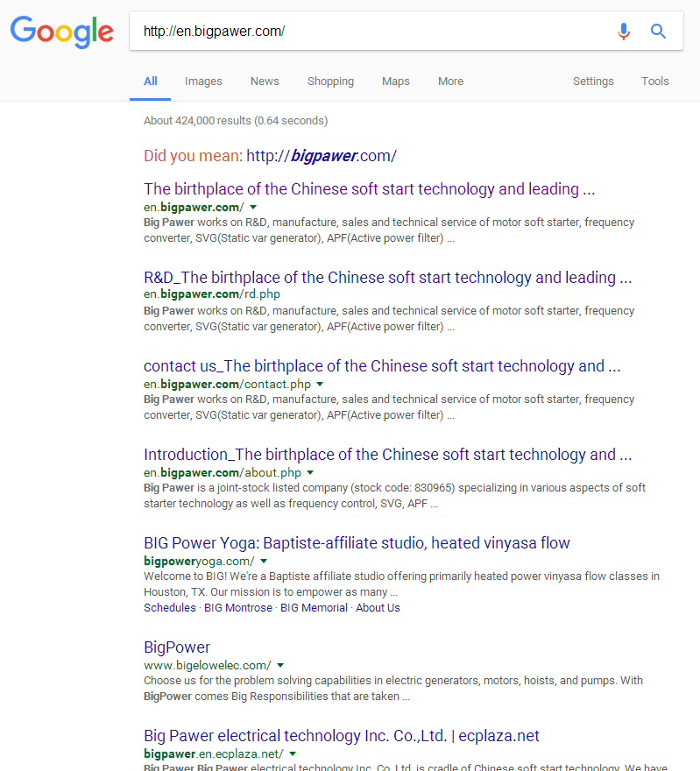
Task: Open BIG Power Yoga result link
Action: (357, 543)
